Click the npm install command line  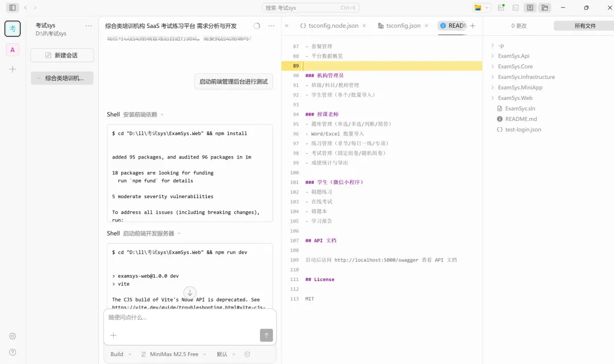tap(179, 133)
